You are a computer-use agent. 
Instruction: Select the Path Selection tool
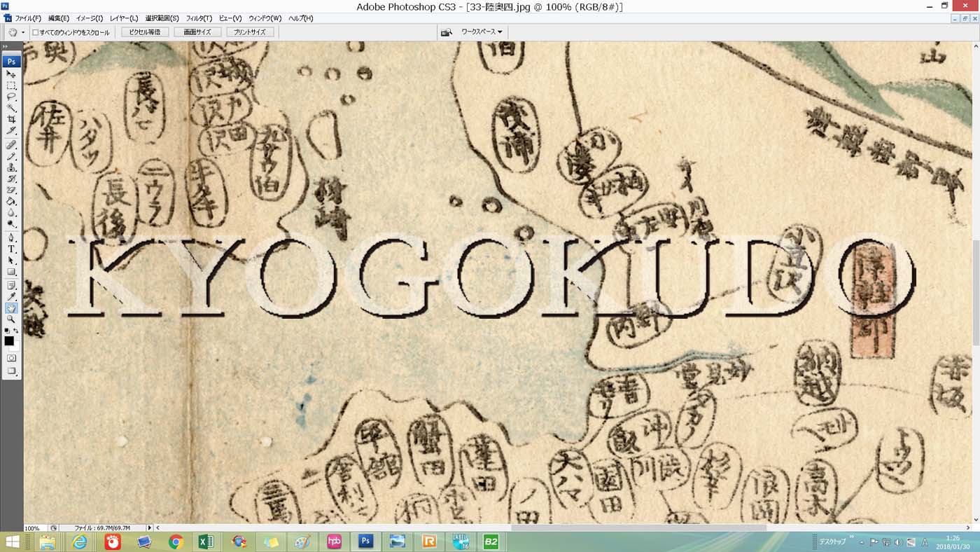11,261
